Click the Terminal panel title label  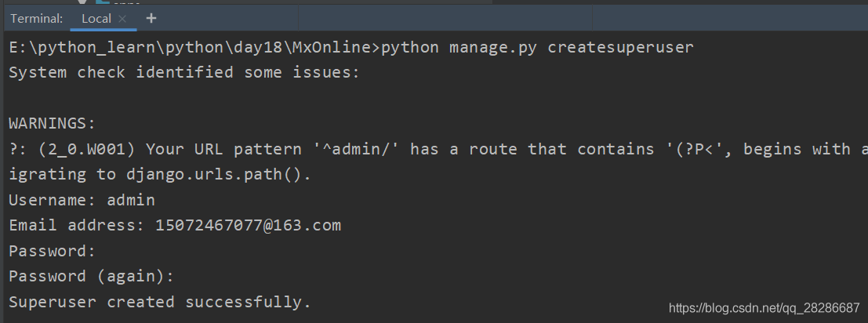36,18
